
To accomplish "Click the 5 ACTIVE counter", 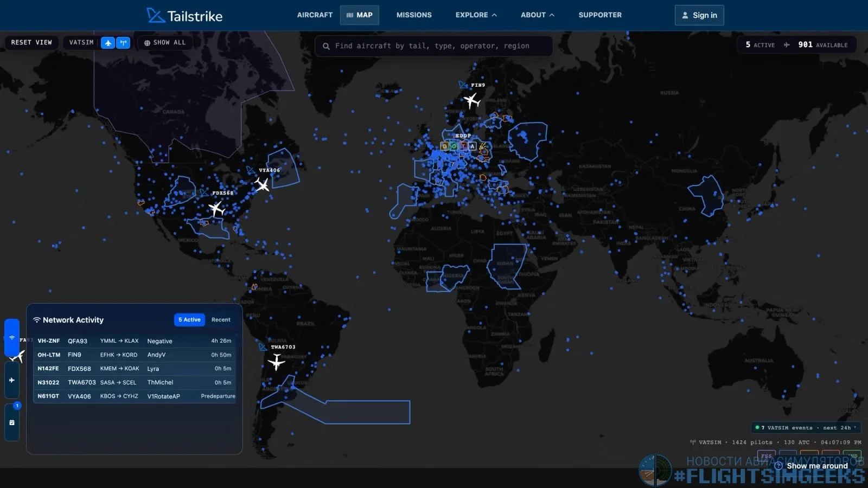I will pos(760,44).
